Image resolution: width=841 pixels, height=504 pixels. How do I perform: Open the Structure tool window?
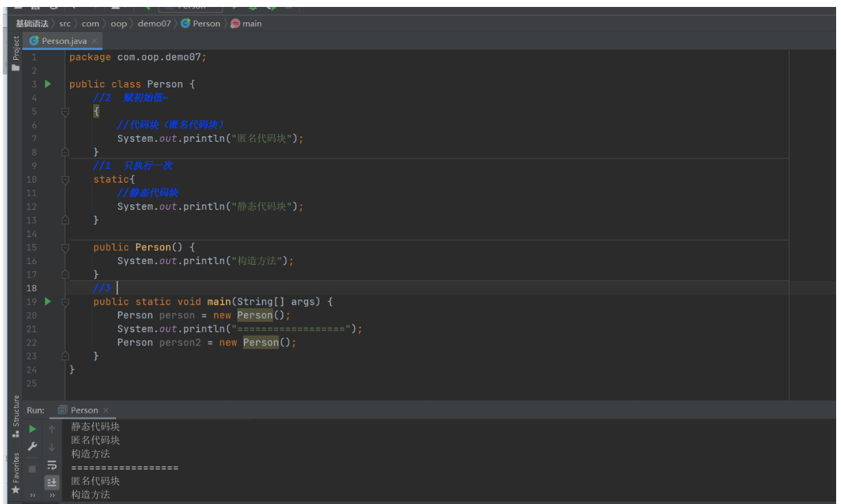click(x=16, y=416)
